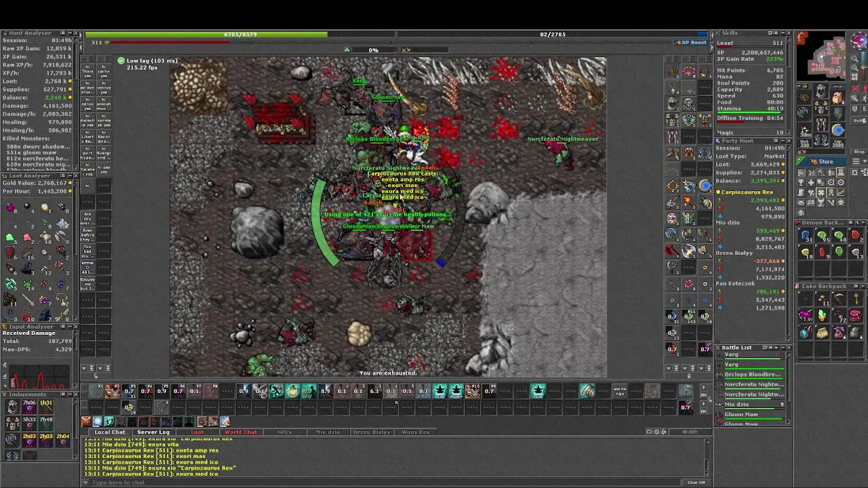
Task: Select the green crystal in Cake Backpack
Action: click(x=823, y=314)
